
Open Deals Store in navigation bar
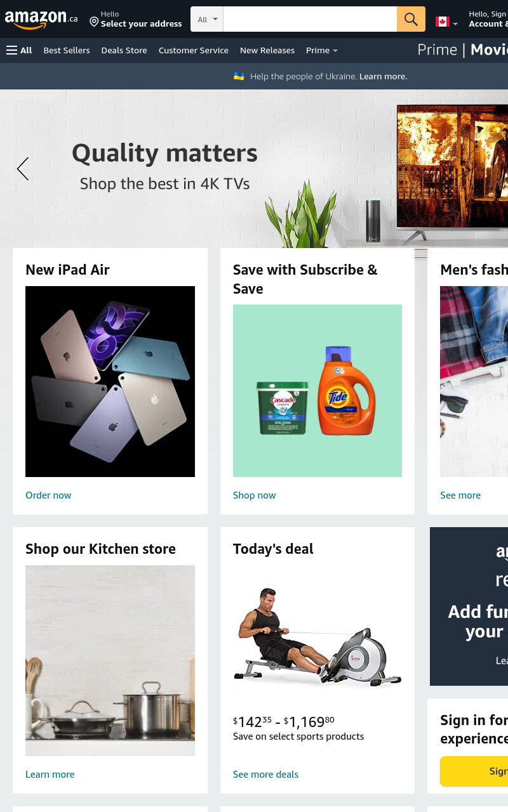point(124,50)
